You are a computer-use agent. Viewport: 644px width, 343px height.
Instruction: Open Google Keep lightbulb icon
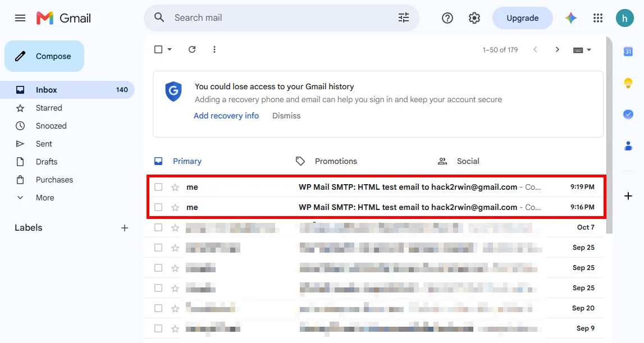[x=628, y=83]
